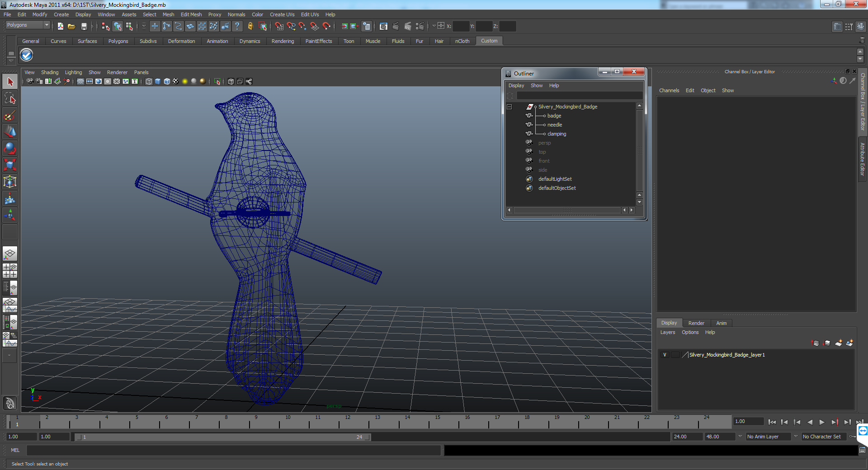868x470 pixels.
Task: Select the needle node in Outliner
Action: [555, 125]
